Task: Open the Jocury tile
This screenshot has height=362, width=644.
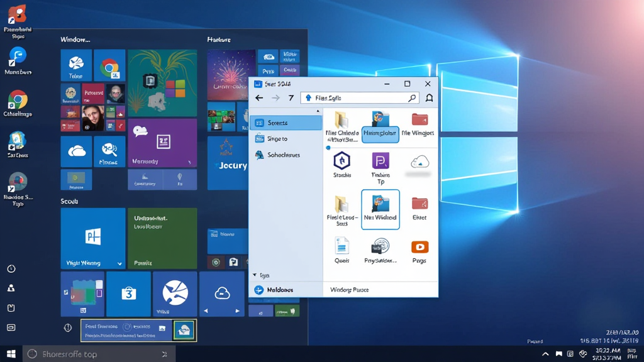Action: pos(228,163)
